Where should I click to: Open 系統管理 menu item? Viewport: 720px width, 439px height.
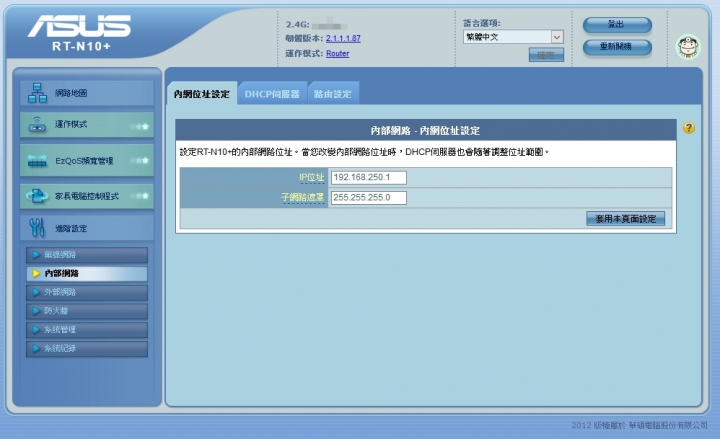click(x=87, y=330)
